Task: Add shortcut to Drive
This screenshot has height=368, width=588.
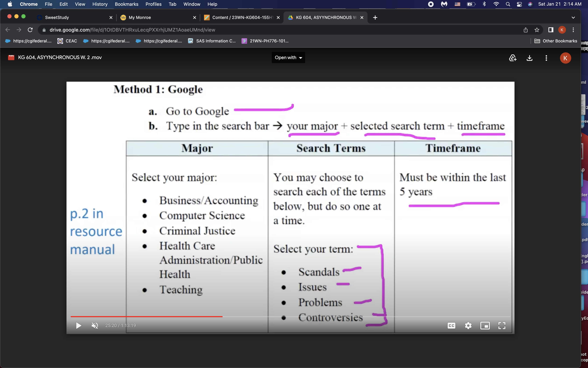Action: pyautogui.click(x=513, y=58)
